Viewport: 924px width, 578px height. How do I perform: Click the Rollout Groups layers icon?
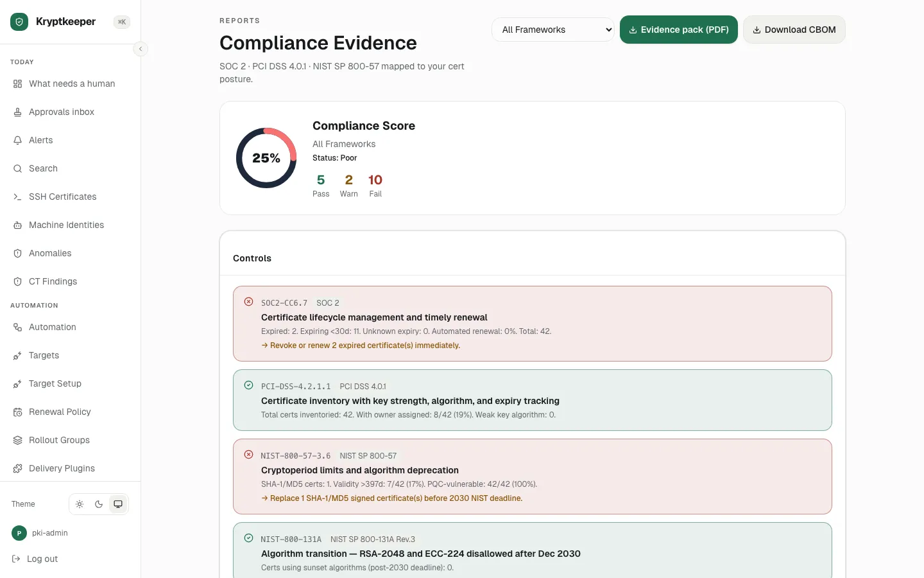click(x=18, y=440)
